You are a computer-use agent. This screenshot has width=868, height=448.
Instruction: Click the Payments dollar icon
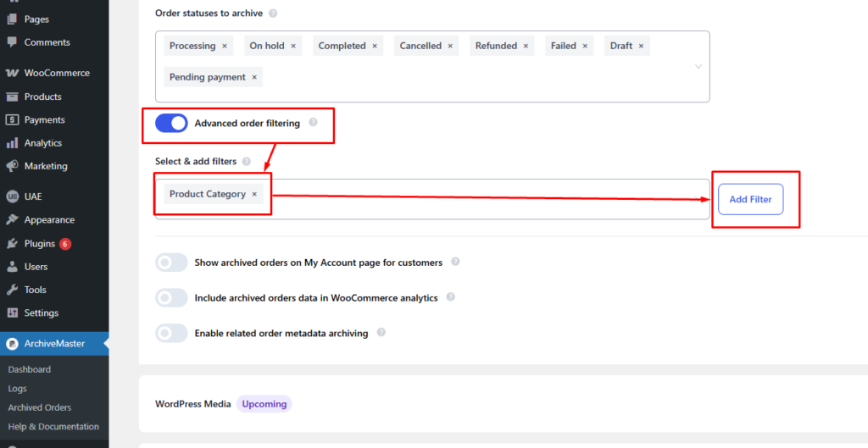pyautogui.click(x=12, y=120)
